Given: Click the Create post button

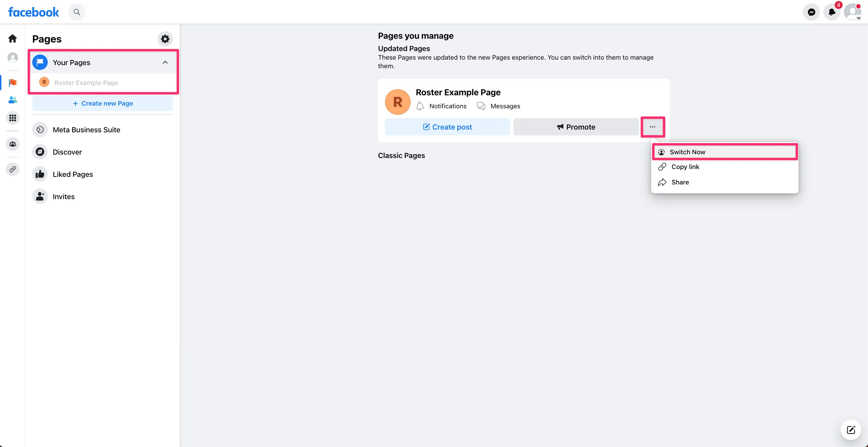Looking at the screenshot, I should [447, 127].
